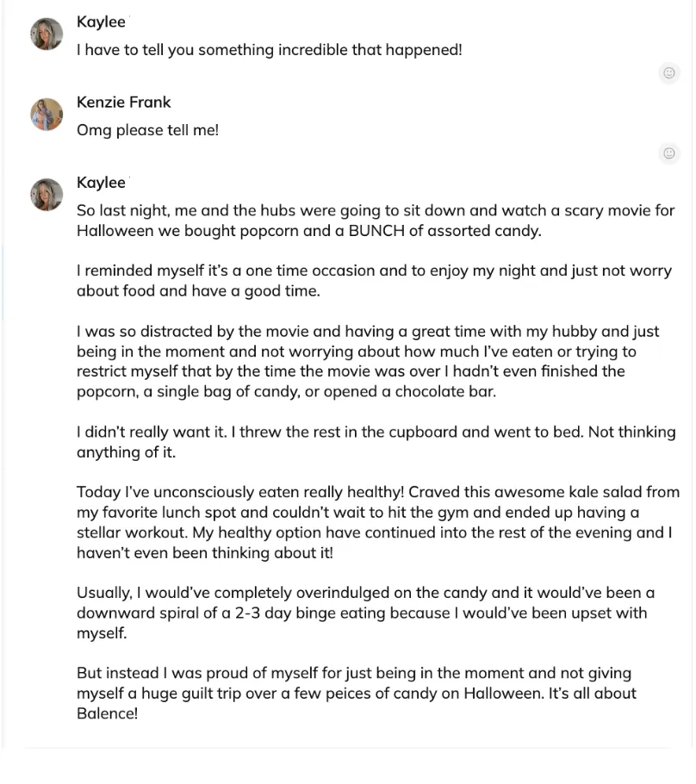This screenshot has width=696, height=784.
Task: Click the paragraph starting 'But instead I was proud'
Action: 357,694
